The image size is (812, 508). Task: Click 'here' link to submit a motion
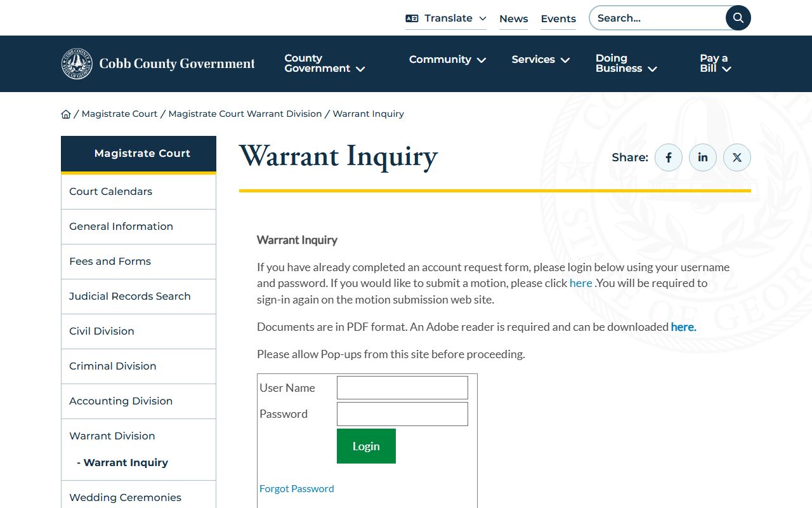tap(581, 283)
